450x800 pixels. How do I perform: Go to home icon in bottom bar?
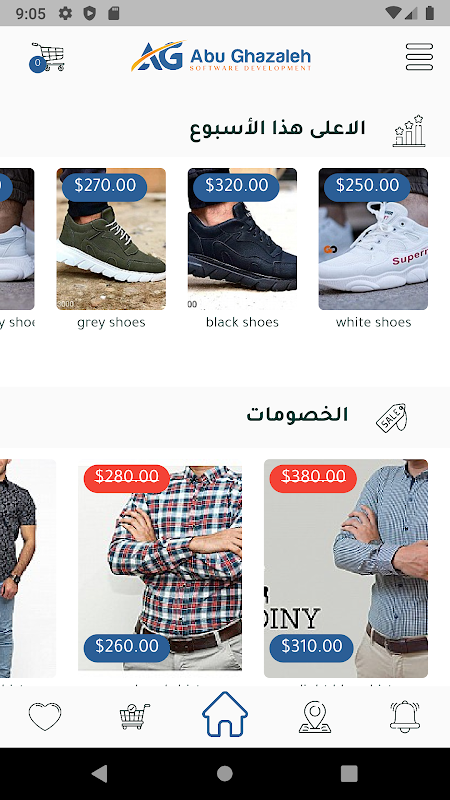click(x=225, y=714)
